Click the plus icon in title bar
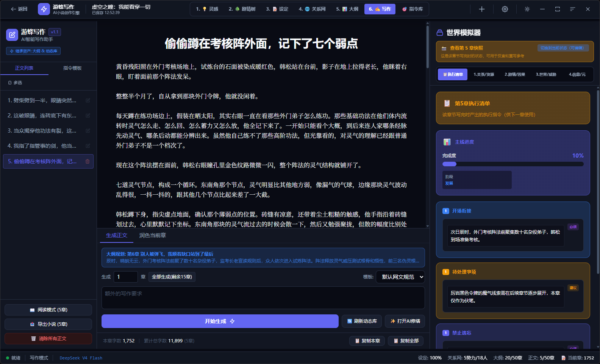The image size is (600, 364). (x=482, y=9)
